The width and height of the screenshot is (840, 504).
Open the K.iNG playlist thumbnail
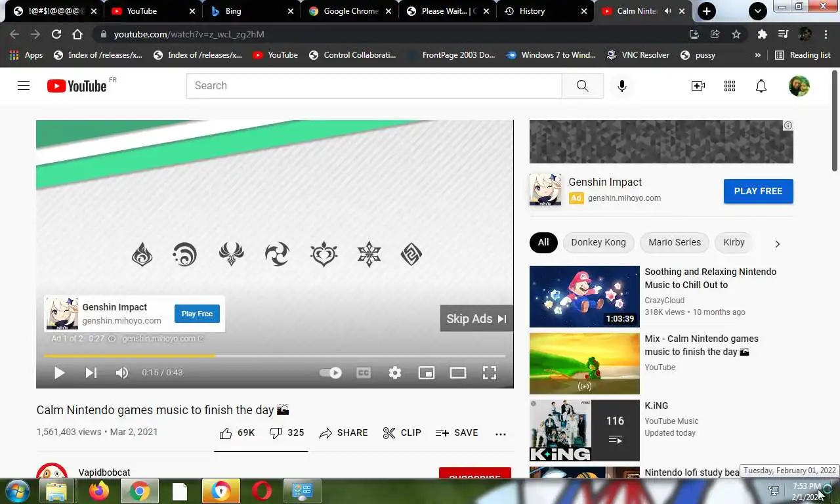pos(585,430)
